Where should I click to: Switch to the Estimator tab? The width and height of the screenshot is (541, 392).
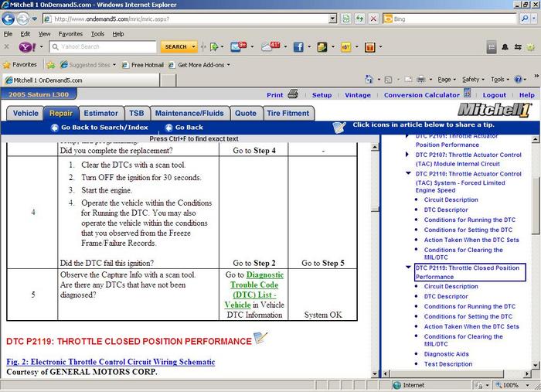100,113
